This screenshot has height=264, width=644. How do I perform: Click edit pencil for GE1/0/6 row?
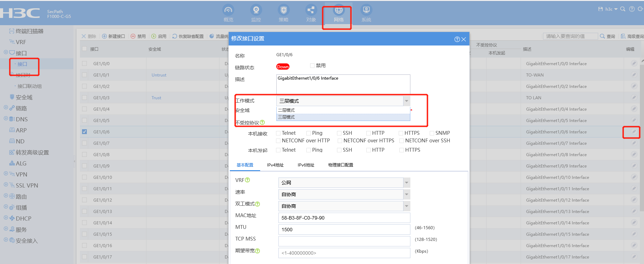634,132
